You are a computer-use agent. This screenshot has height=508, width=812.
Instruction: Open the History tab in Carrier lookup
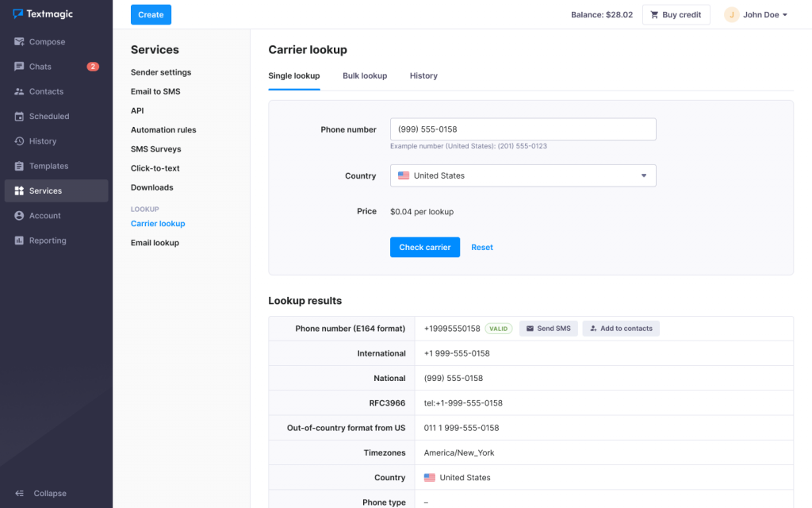click(x=423, y=76)
